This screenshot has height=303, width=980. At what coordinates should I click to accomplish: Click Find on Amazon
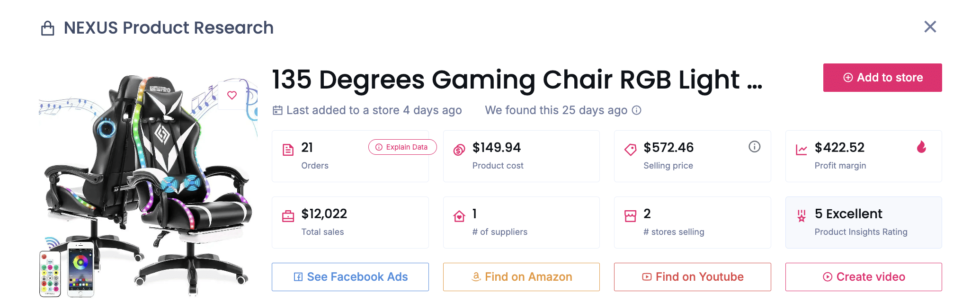pyautogui.click(x=521, y=276)
